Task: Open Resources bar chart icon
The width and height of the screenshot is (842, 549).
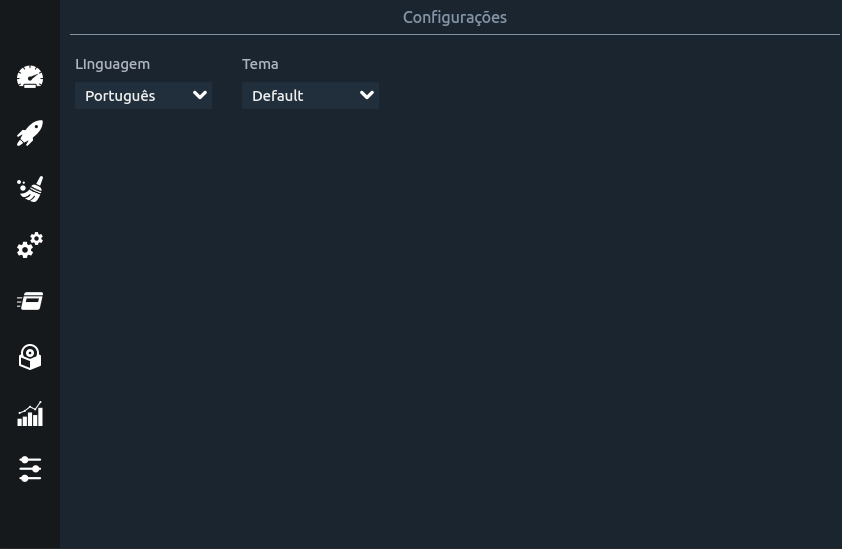Action: [30, 414]
